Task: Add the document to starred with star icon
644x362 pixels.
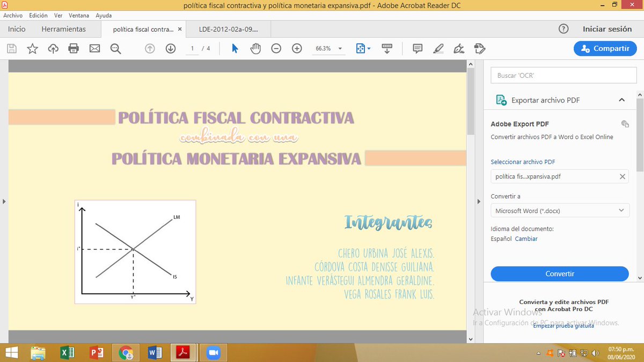Action: [x=33, y=48]
